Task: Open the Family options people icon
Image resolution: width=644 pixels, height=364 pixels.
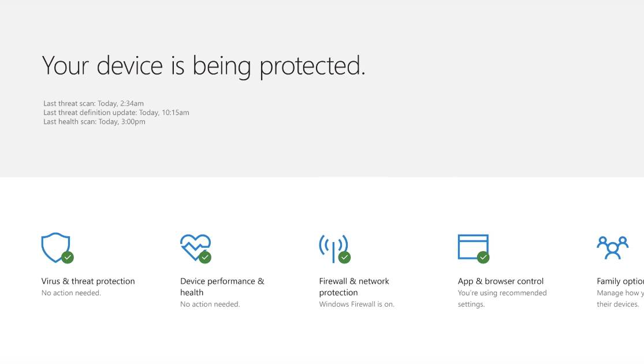Action: pyautogui.click(x=612, y=248)
